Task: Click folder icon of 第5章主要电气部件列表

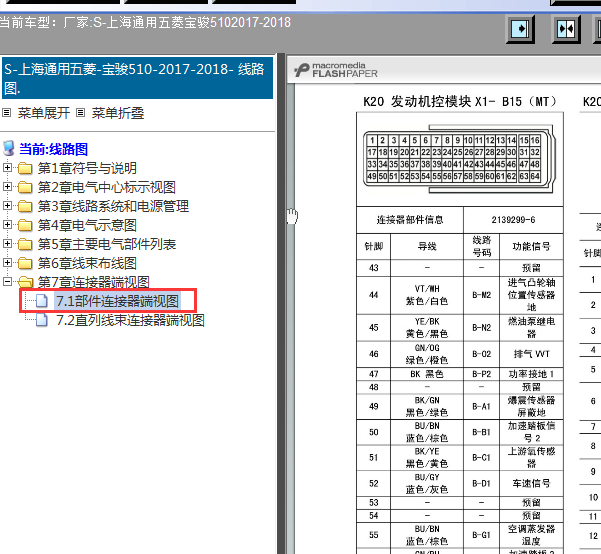Action: pyautogui.click(x=25, y=244)
